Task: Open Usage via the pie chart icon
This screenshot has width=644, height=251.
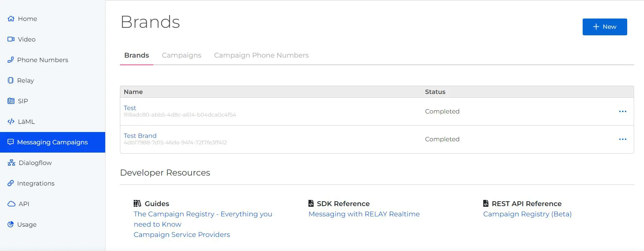Action: pyautogui.click(x=11, y=225)
